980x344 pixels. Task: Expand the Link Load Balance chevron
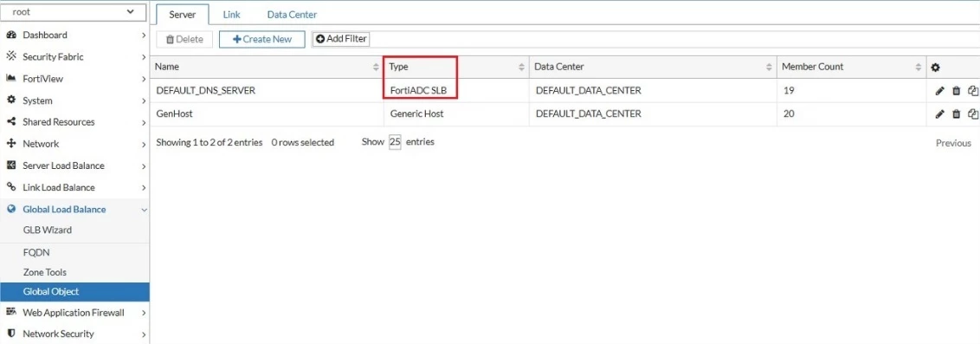(x=143, y=188)
